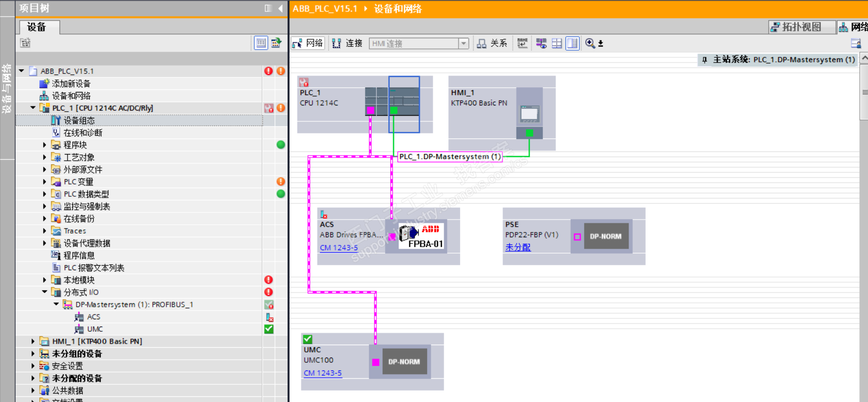
Task: Click the pin icon beside 主站系统 label
Action: tap(705, 60)
